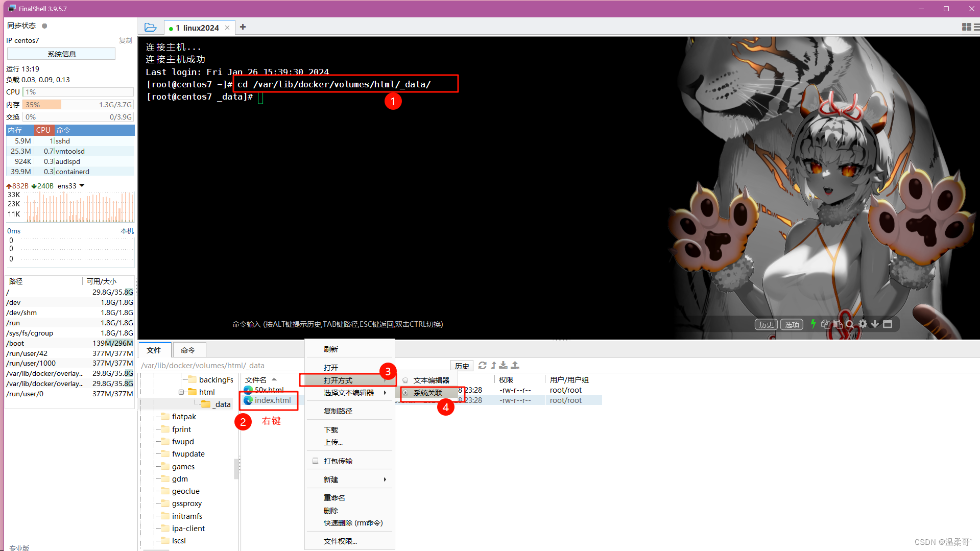The width and height of the screenshot is (980, 551).
Task: Click the upload icon in file toolbar
Action: point(515,365)
